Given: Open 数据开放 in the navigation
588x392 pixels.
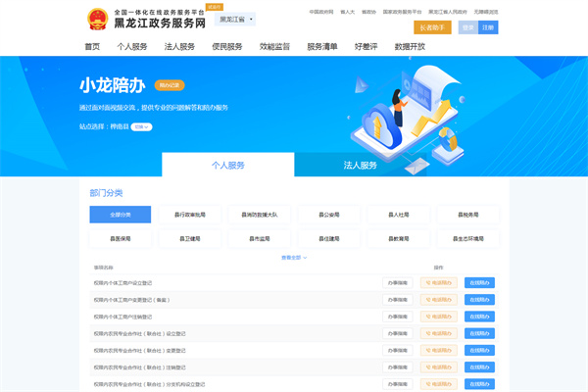Looking at the screenshot, I should click(410, 46).
